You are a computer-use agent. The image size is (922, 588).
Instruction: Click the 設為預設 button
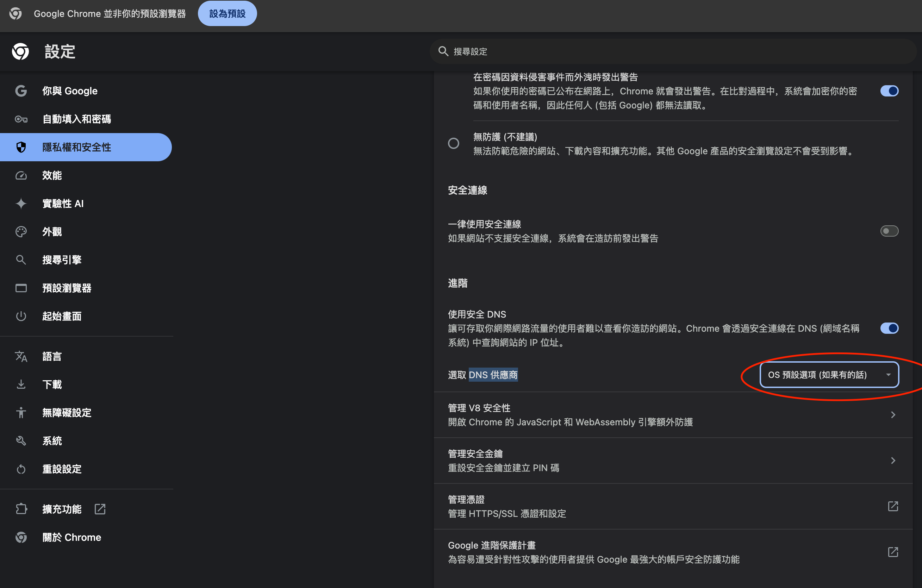point(227,14)
